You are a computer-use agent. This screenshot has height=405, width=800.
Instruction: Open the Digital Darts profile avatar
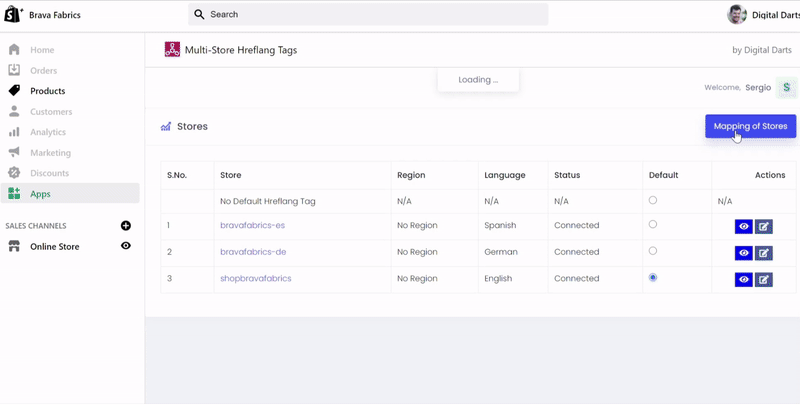click(x=737, y=15)
